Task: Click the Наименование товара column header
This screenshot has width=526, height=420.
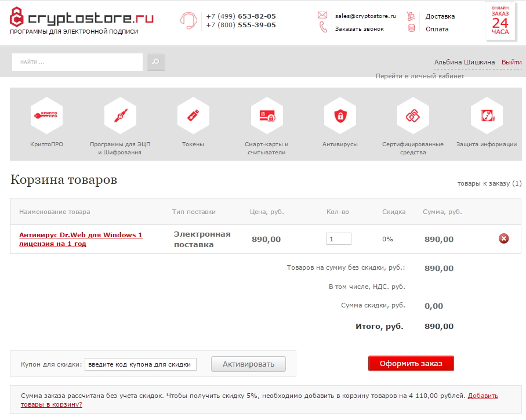Action: (55, 212)
